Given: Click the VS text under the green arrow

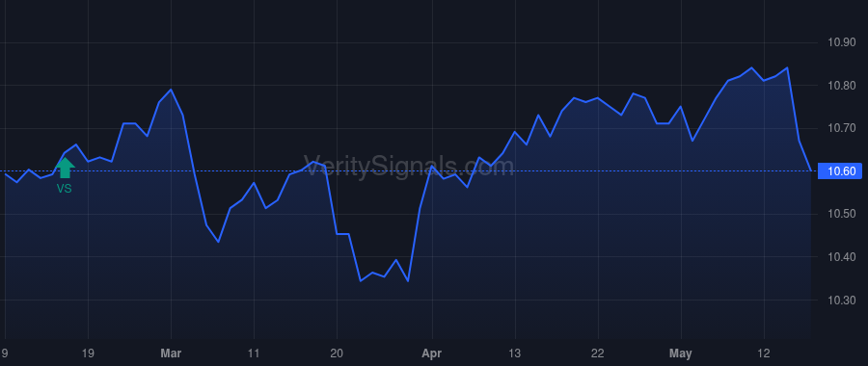Looking at the screenshot, I should (65, 189).
